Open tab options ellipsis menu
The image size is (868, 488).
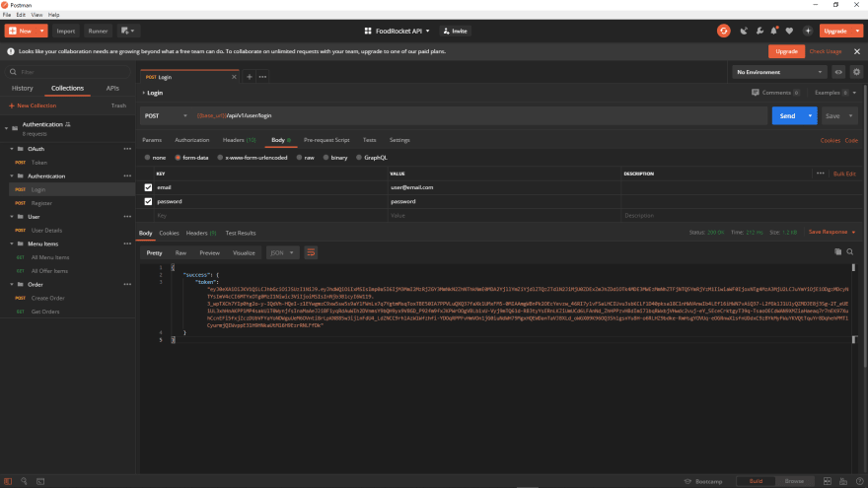262,77
